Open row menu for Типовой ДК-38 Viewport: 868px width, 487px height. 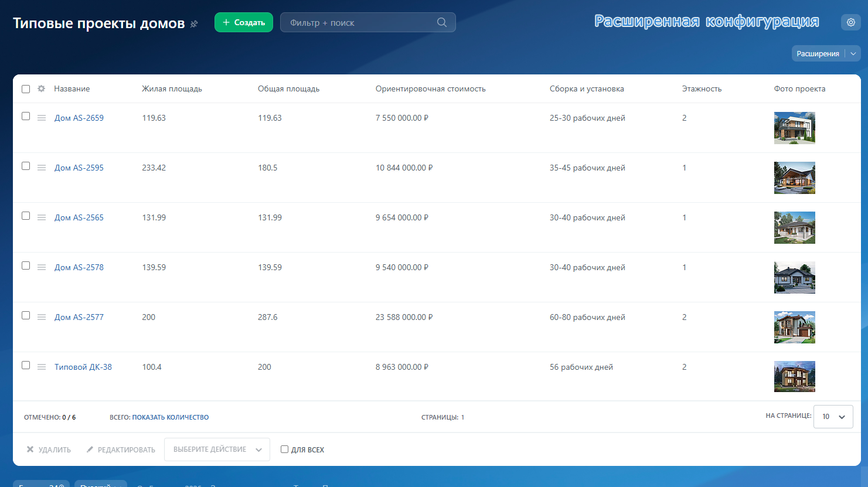point(42,367)
